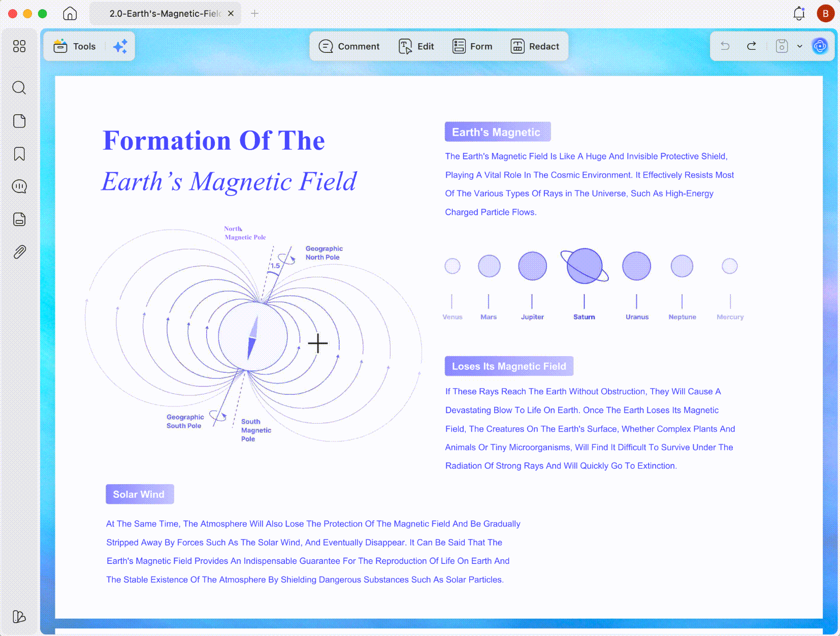Screen dimensions: 840x636
Task: Open the bookmarks panel
Action: click(19, 154)
